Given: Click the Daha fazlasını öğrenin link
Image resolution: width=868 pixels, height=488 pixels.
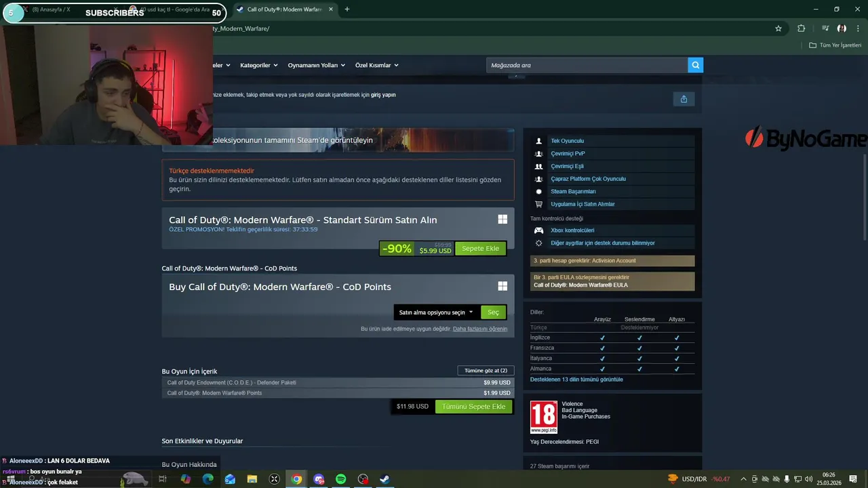Looking at the screenshot, I should click(480, 329).
